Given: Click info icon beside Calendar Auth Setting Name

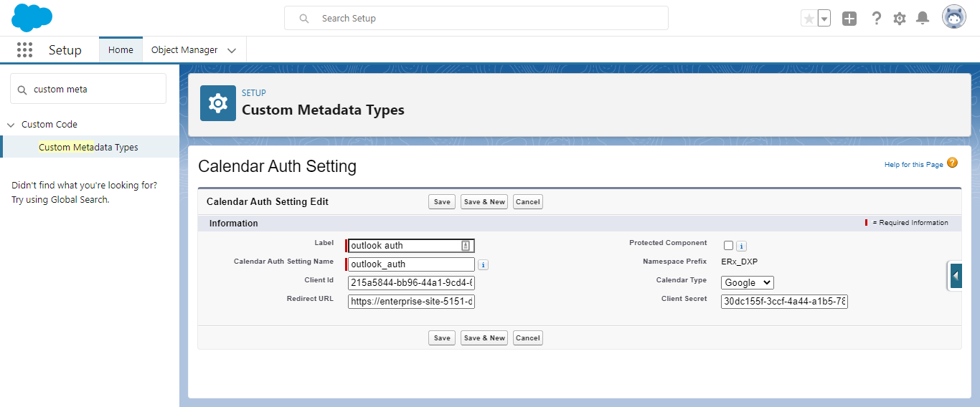Looking at the screenshot, I should tap(484, 265).
